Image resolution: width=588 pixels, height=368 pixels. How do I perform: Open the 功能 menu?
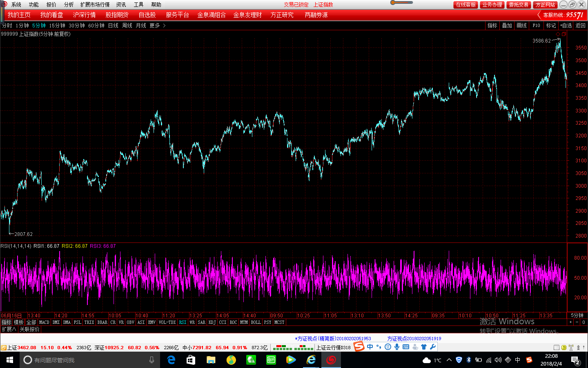click(34, 4)
